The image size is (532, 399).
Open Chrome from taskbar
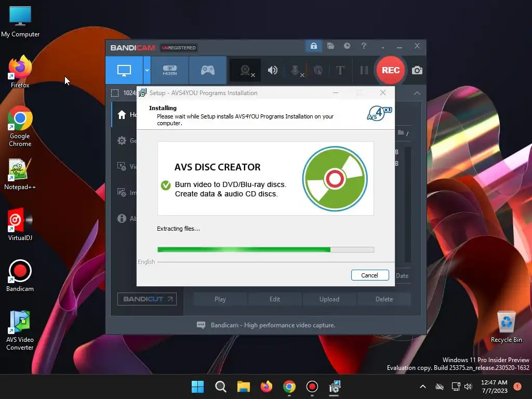point(289,387)
